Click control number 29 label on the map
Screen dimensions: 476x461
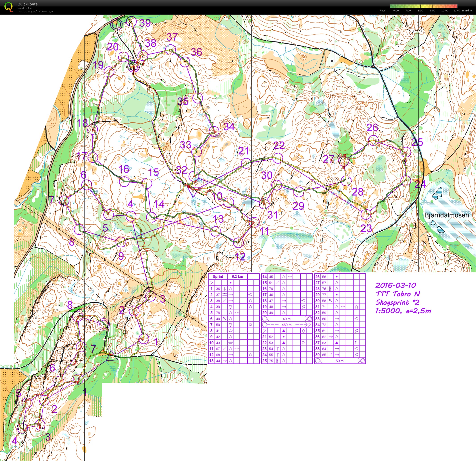click(x=298, y=206)
